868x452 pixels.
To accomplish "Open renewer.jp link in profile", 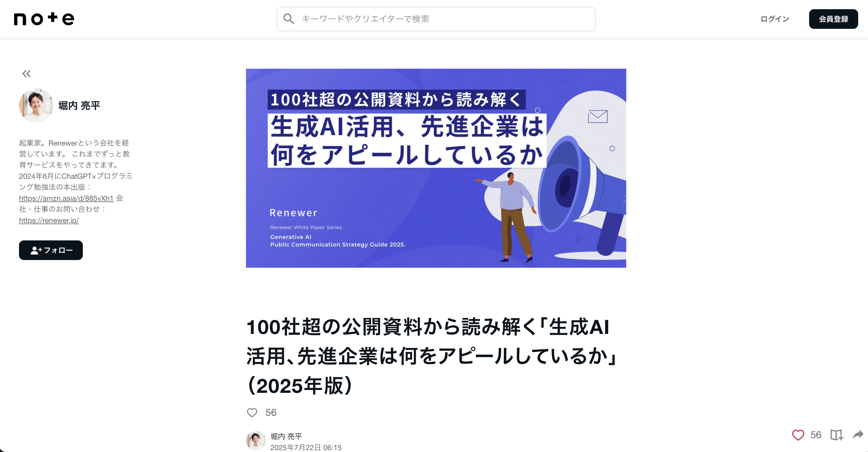I will (49, 220).
